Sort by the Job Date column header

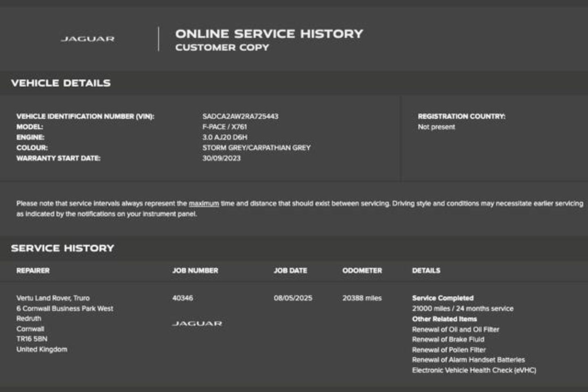tap(290, 271)
